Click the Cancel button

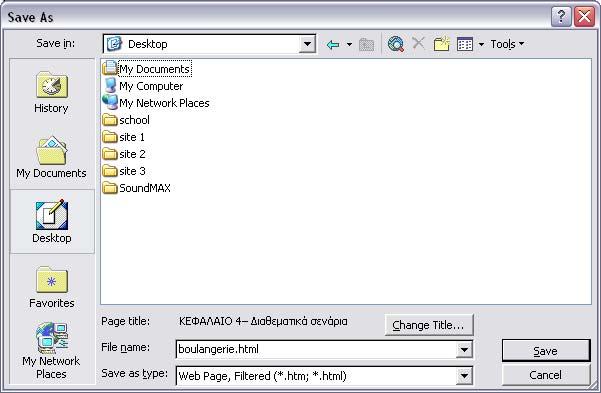[x=546, y=375]
